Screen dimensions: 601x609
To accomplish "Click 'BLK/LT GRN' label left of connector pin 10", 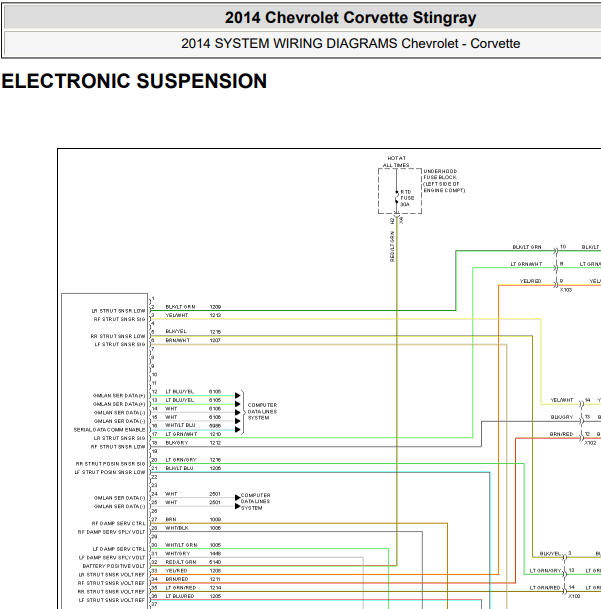I will (527, 247).
